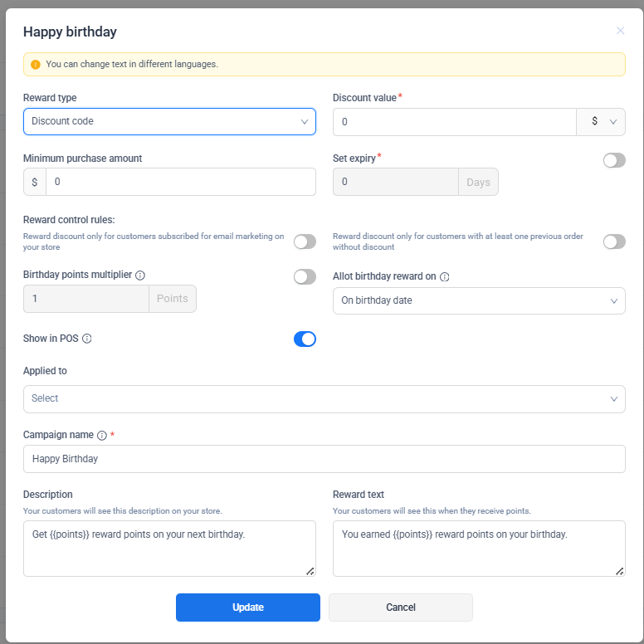Click info icon beside Birthday points multiplier
The height and width of the screenshot is (644, 644).
[x=140, y=276]
